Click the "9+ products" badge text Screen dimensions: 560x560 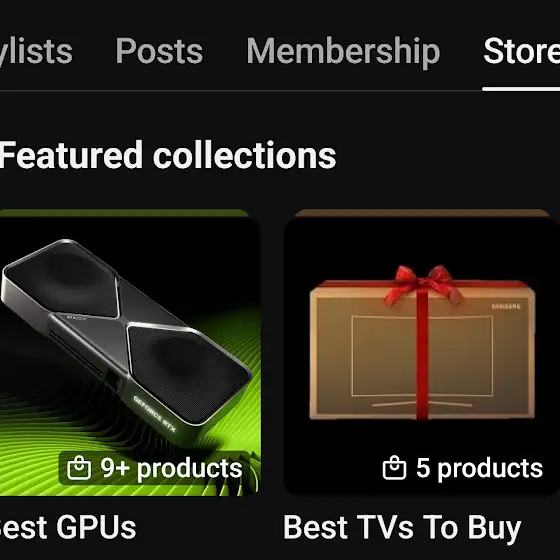pyautogui.click(x=171, y=468)
